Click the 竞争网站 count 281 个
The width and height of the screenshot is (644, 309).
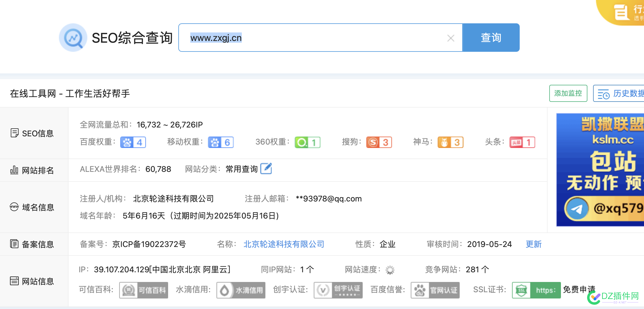(478, 269)
